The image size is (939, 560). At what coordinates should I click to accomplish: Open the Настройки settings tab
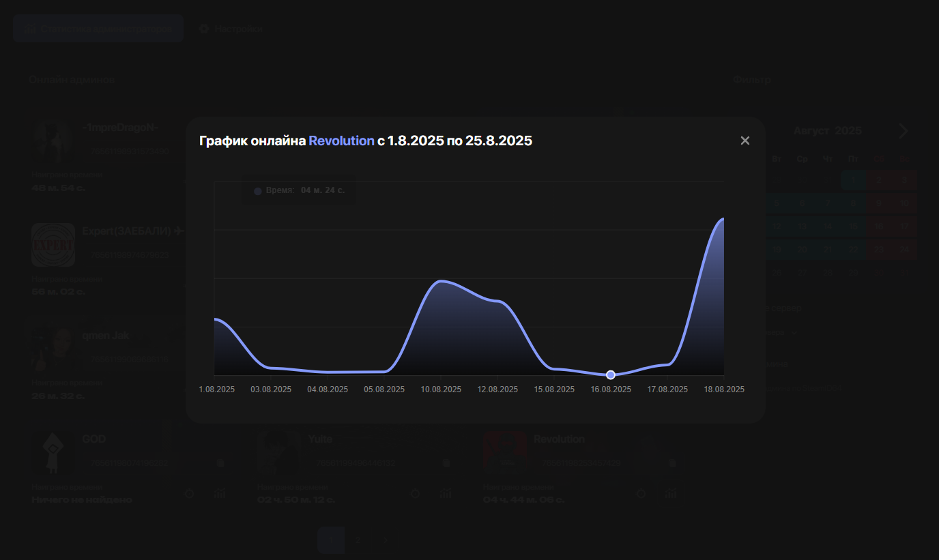tap(231, 29)
